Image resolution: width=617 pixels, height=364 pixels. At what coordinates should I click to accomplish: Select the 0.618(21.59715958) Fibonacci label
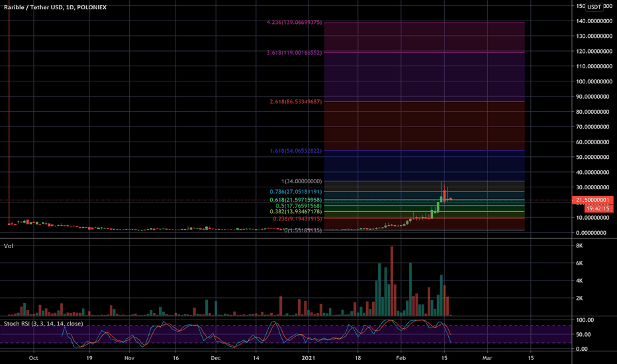(295, 200)
